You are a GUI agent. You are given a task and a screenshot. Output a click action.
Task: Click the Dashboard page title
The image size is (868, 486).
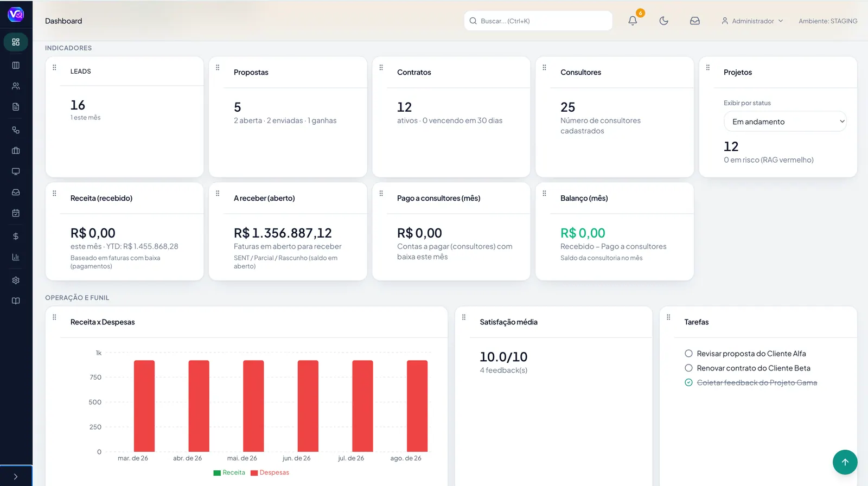(x=63, y=21)
